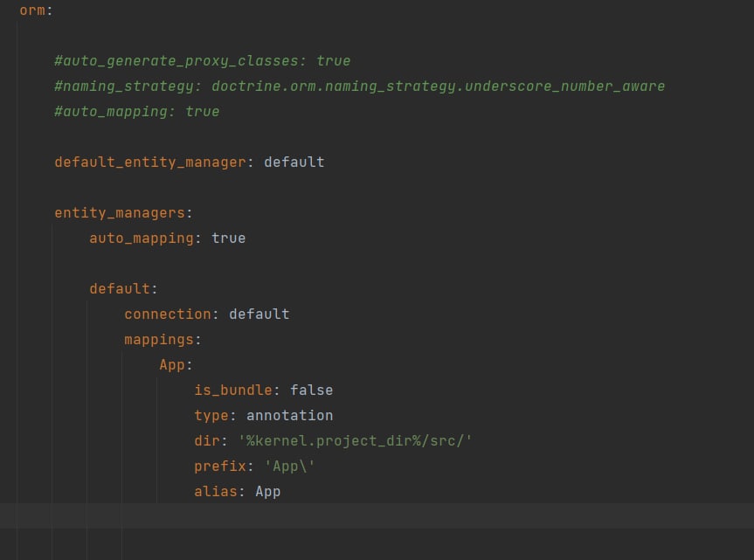Click the 'is_bundle' key
Screen dimensions: 754x560
(x=233, y=391)
